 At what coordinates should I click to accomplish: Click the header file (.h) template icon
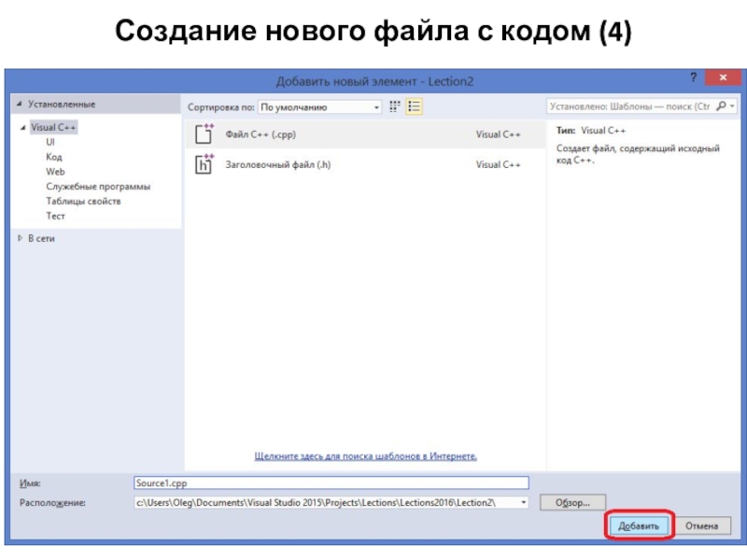click(204, 164)
